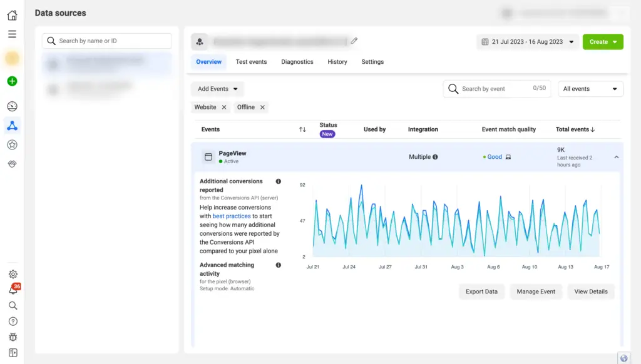Click the globe icon at bottom right
The image size is (641, 364).
[x=623, y=358]
